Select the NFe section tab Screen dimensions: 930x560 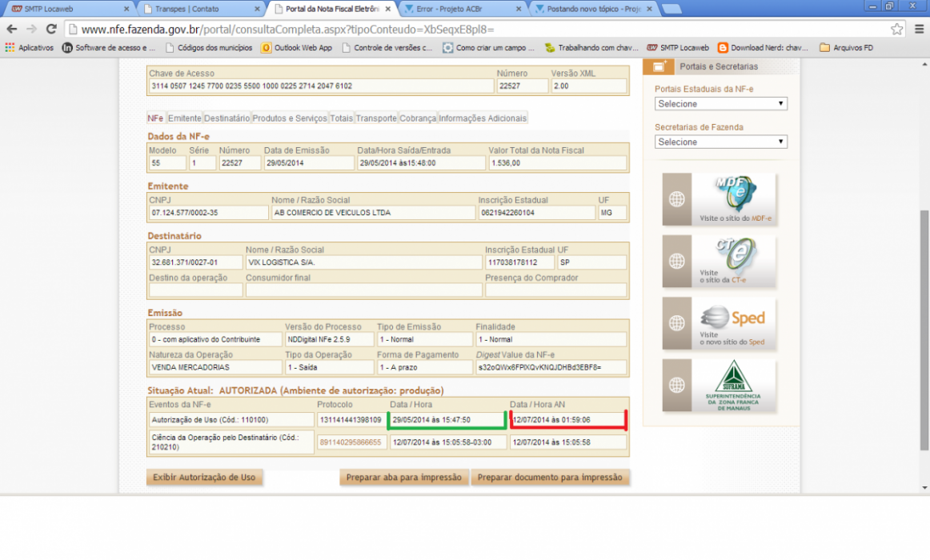tap(155, 118)
